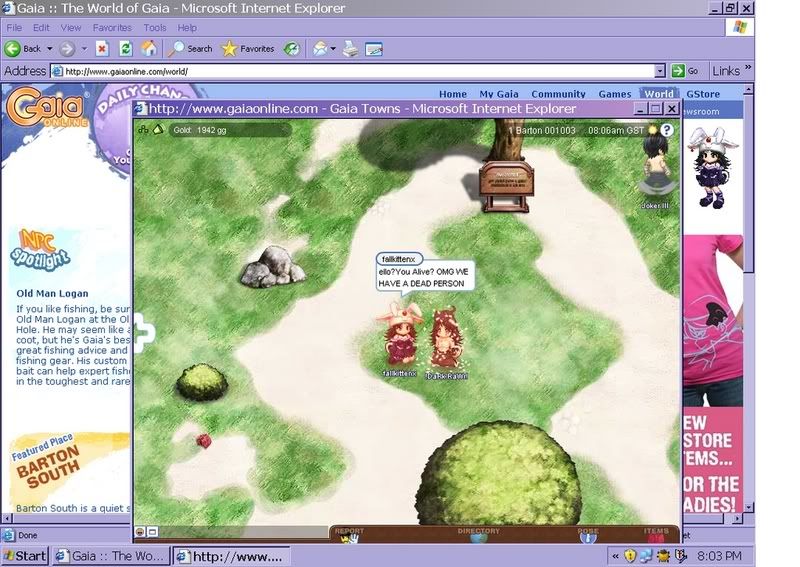800x567 pixels.
Task: Click the fallkittenx chat speech bubble
Action: (425, 273)
